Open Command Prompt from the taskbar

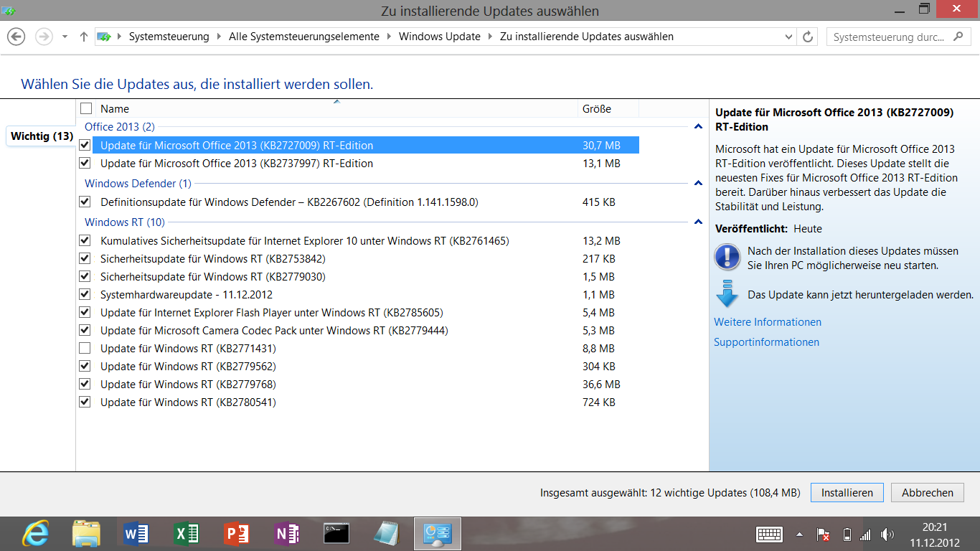[336, 534]
